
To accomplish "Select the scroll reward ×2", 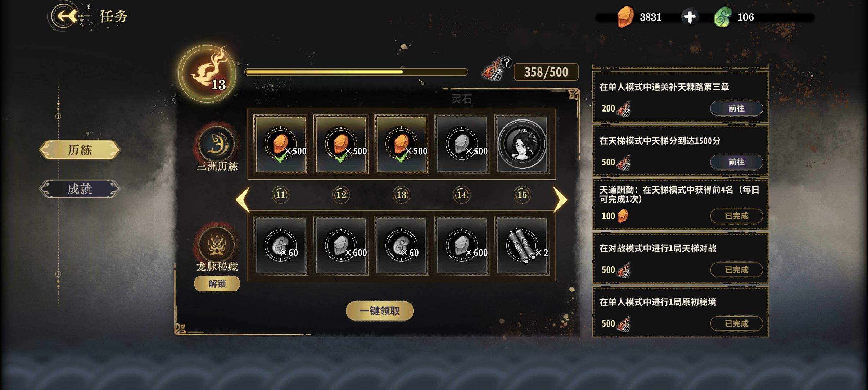I will click(522, 246).
